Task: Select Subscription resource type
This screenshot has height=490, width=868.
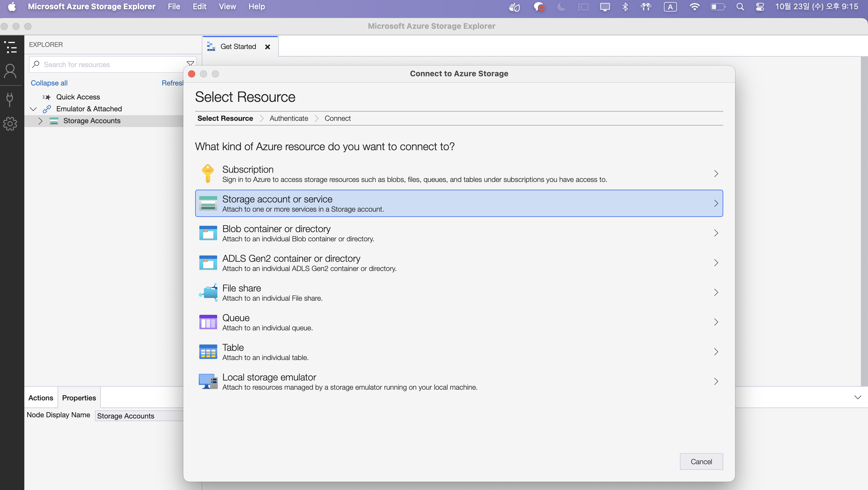Action: (x=459, y=173)
